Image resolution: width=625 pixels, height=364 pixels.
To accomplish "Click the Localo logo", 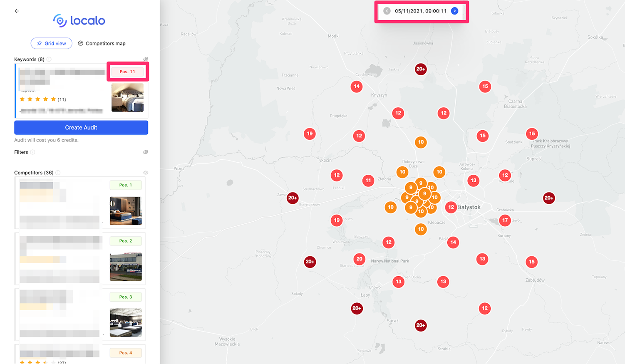I will pyautogui.click(x=79, y=20).
